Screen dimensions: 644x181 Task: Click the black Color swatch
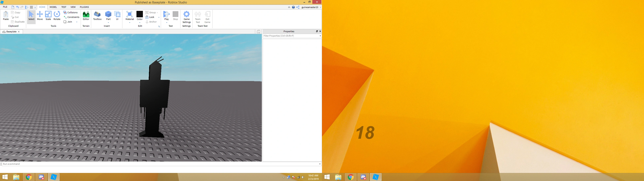pos(139,14)
